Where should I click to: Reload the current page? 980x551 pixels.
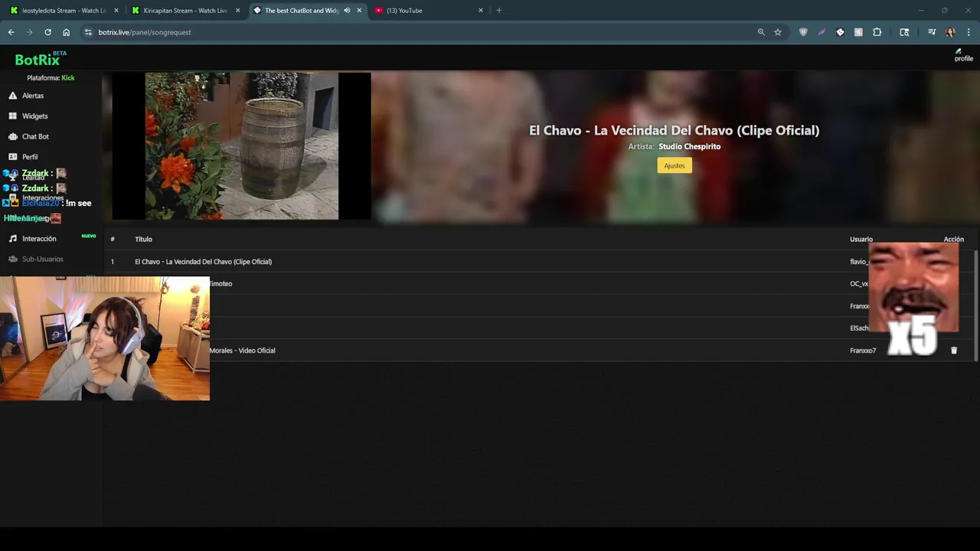[x=47, y=32]
